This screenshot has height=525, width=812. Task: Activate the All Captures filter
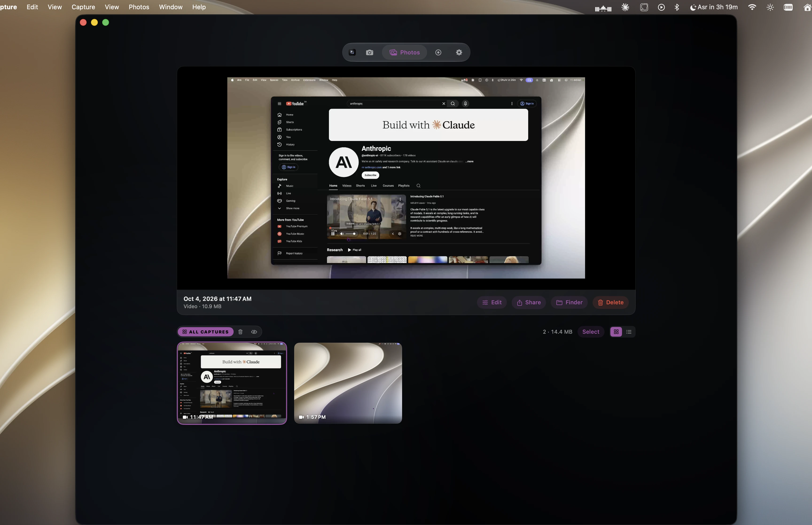click(206, 332)
